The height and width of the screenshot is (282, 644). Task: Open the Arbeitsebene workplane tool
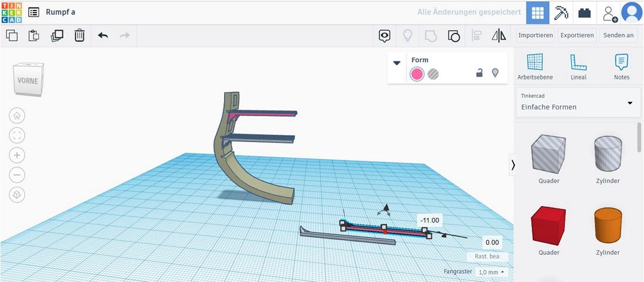534,66
